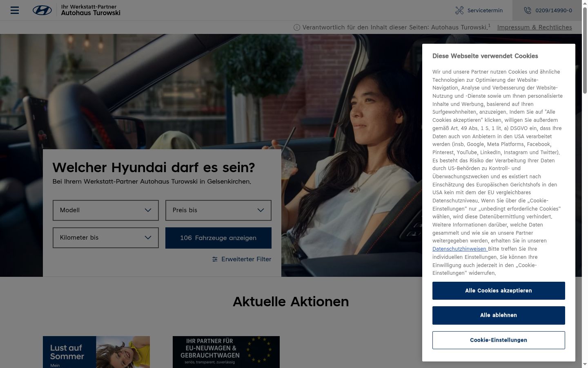Open the hamburger navigation menu
The height and width of the screenshot is (368, 588).
pos(15,10)
